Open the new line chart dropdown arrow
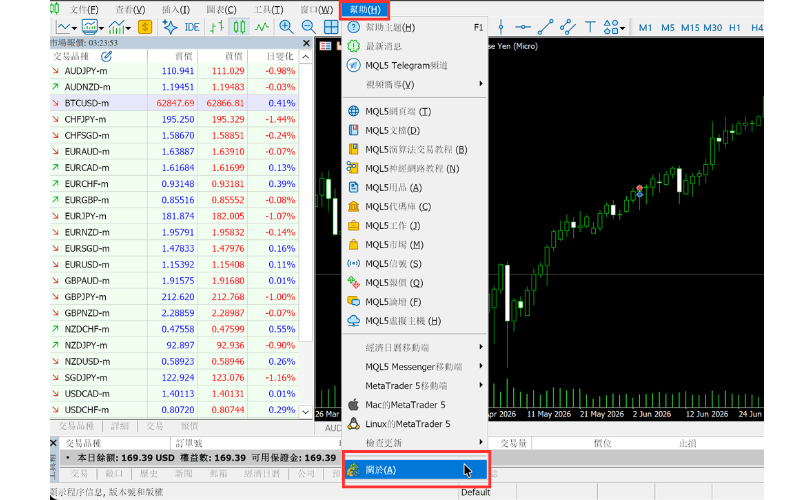 point(74,28)
